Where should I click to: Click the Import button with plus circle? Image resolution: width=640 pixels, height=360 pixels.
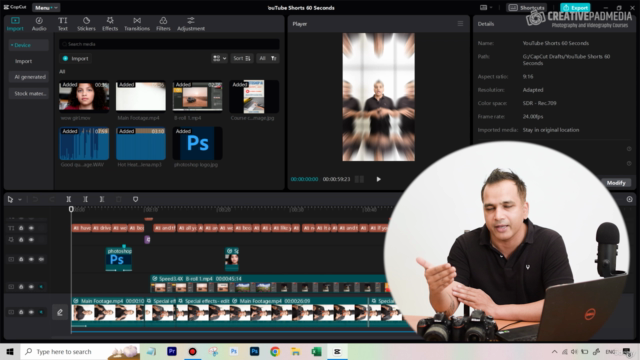76,58
